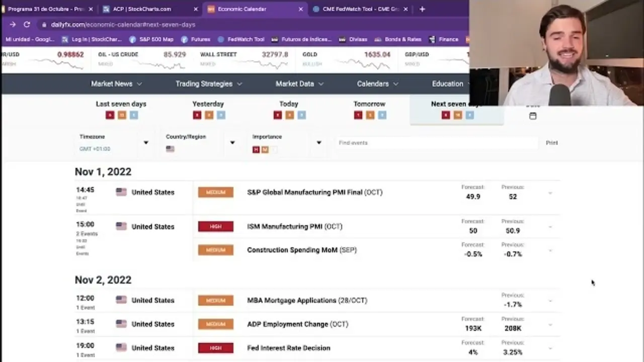Screen dimensions: 644x362
Task: Expand the Fed Interest Rate Decision row
Action: 550,348
